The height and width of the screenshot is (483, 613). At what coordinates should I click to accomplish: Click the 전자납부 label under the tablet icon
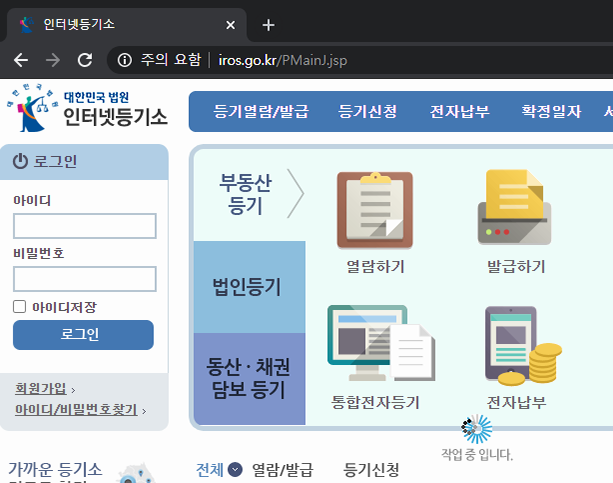(x=516, y=402)
